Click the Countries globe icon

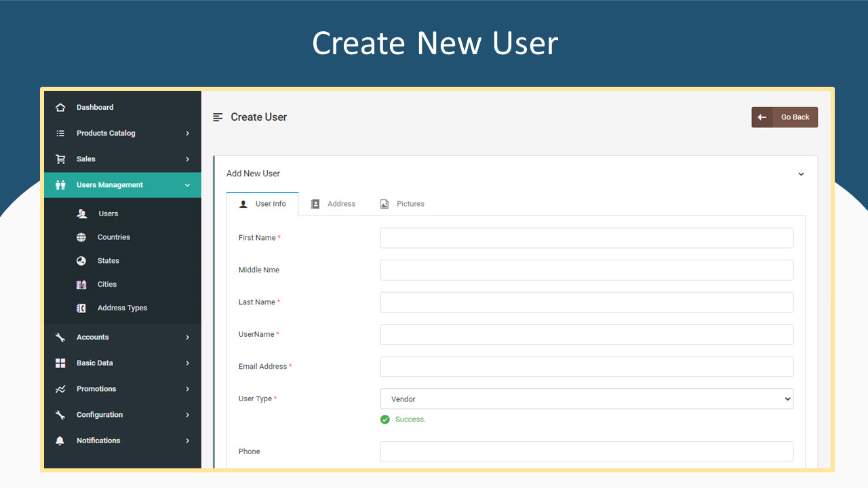click(81, 237)
